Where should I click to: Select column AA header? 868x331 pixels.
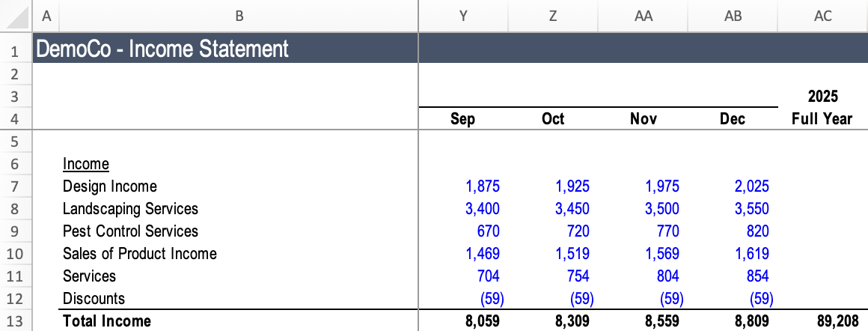pyautogui.click(x=643, y=16)
